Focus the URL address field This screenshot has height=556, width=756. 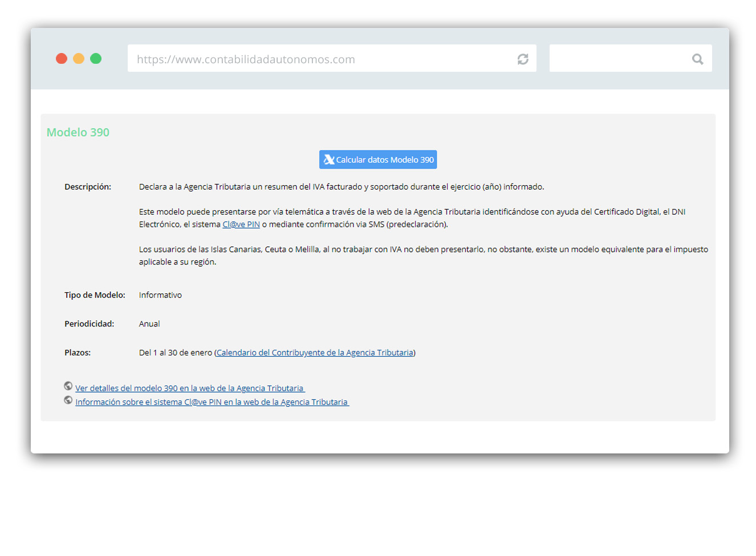point(332,59)
